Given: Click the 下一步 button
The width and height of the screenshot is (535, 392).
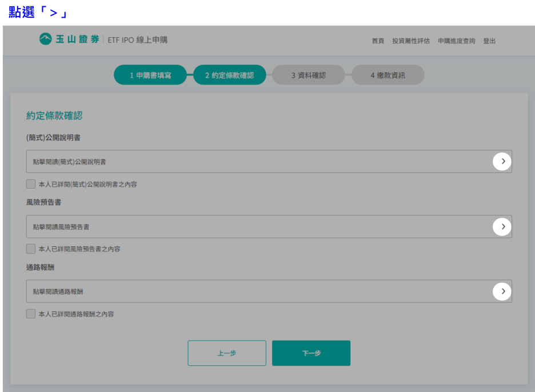Looking at the screenshot, I should pos(311,353).
